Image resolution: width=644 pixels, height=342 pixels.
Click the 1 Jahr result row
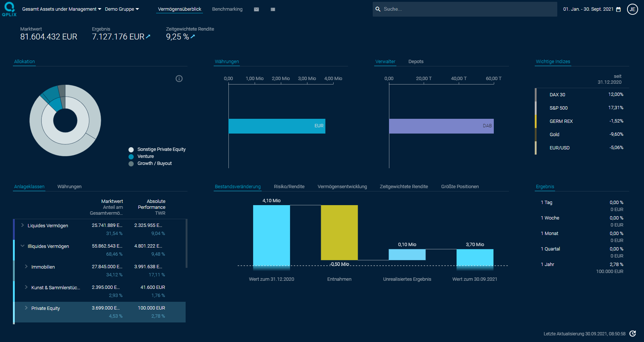click(x=582, y=268)
